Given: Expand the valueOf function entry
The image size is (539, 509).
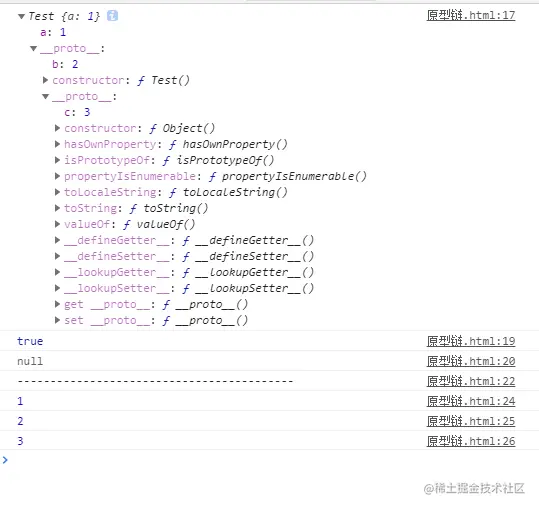Looking at the screenshot, I should pyautogui.click(x=57, y=224).
